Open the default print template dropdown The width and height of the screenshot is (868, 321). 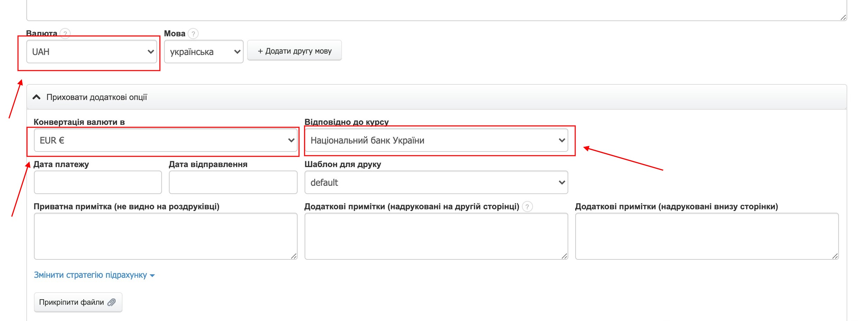(x=436, y=183)
